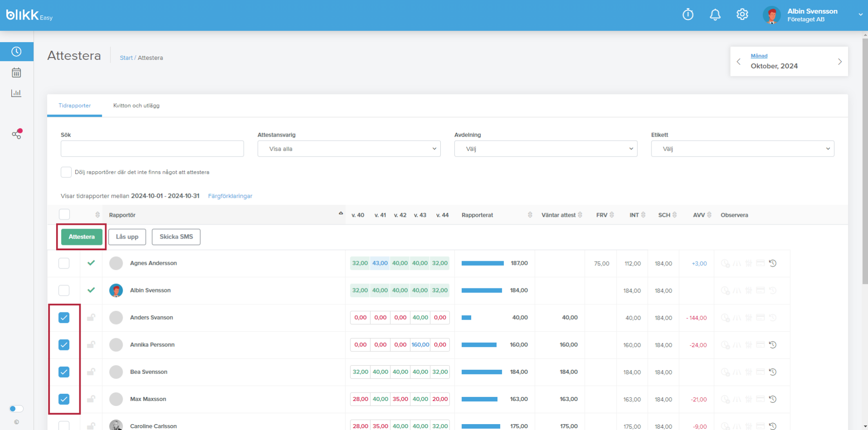Open the share icon with red notification dot
Image resolution: width=868 pixels, height=430 pixels.
(17, 134)
